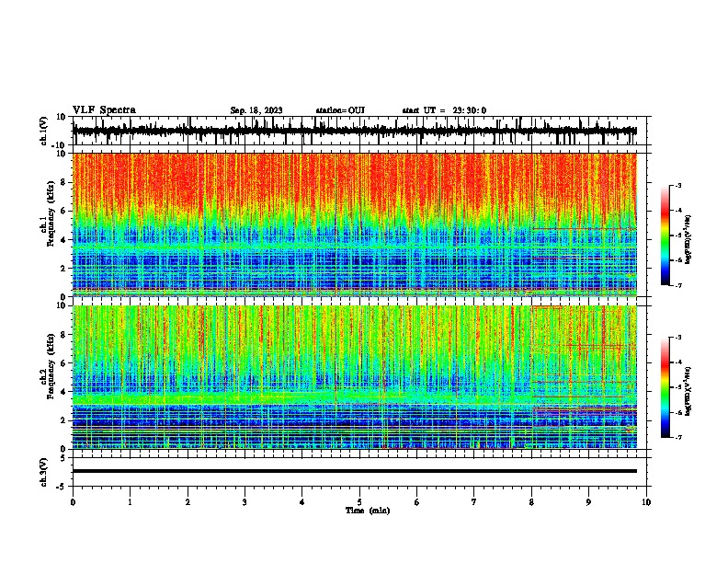Click the ch.2 PSD color bar
Image resolution: width=728 pixels, height=563 pixels.
click(x=665, y=387)
